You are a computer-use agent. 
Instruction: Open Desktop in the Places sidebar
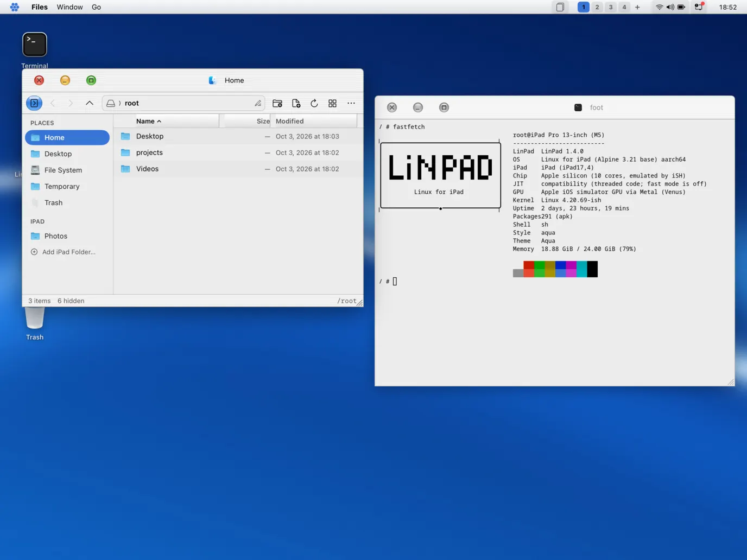[x=67, y=154]
